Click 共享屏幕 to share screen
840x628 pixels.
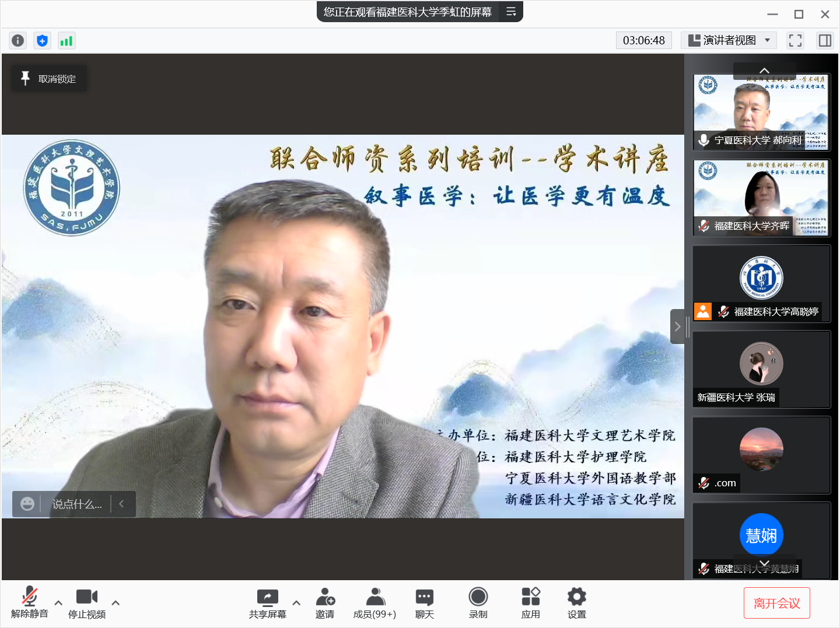[x=267, y=603]
